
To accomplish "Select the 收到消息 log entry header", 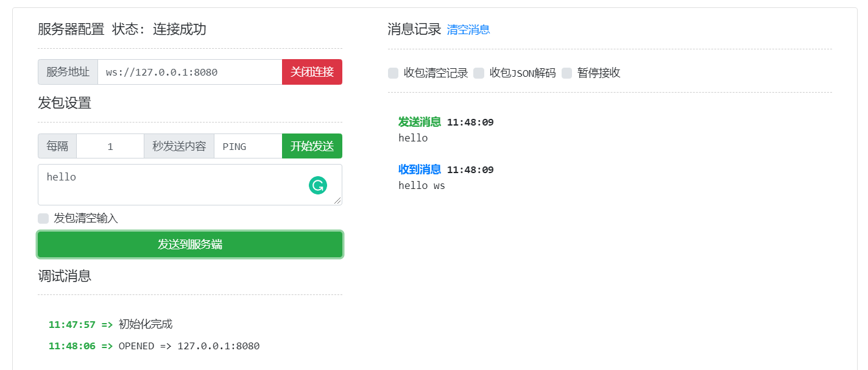I will point(420,169).
